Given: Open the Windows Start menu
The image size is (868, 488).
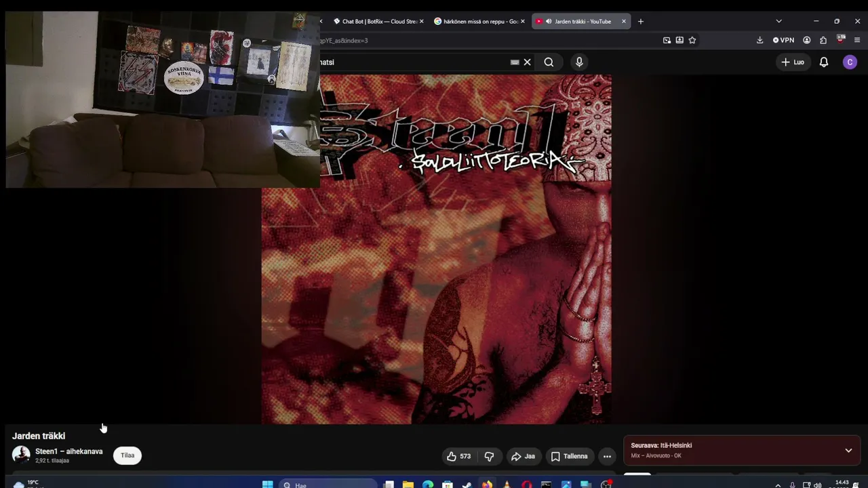Looking at the screenshot, I should point(268,485).
